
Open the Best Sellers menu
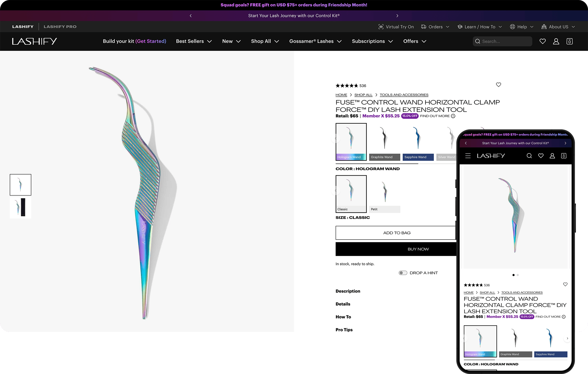(x=194, y=41)
